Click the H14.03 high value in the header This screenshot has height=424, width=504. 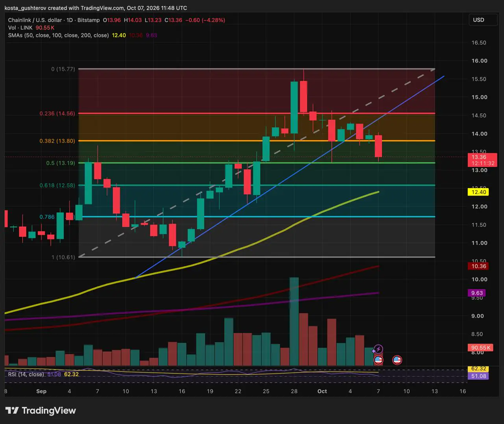tap(133, 20)
